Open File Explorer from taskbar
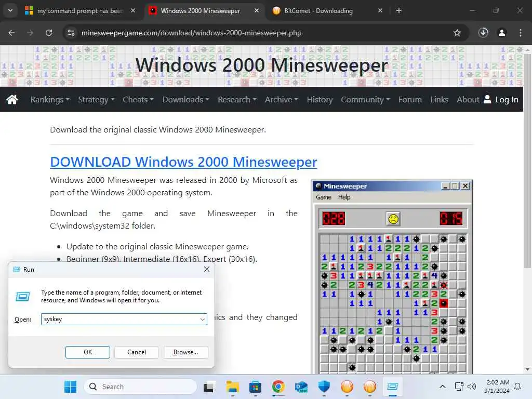The width and height of the screenshot is (532, 399). click(232, 387)
